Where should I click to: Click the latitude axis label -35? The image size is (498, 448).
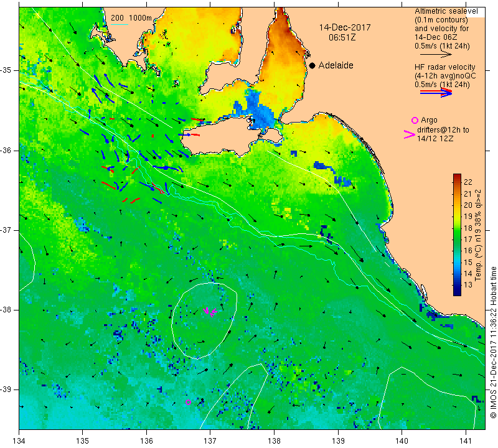tap(6, 70)
